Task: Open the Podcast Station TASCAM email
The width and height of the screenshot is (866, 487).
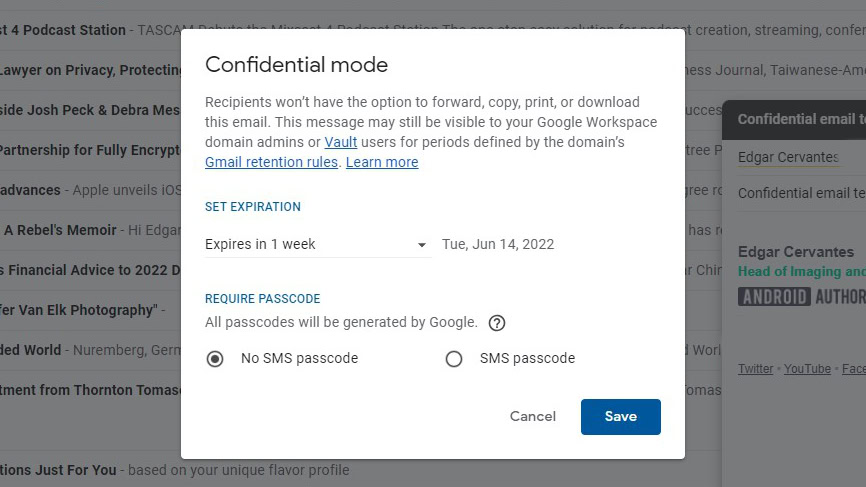Action: 90,30
